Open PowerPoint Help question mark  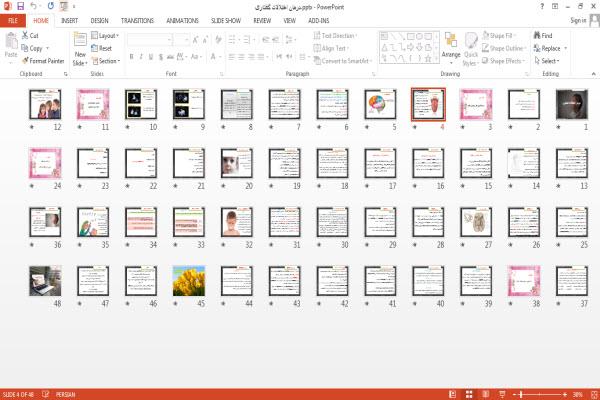(542, 7)
